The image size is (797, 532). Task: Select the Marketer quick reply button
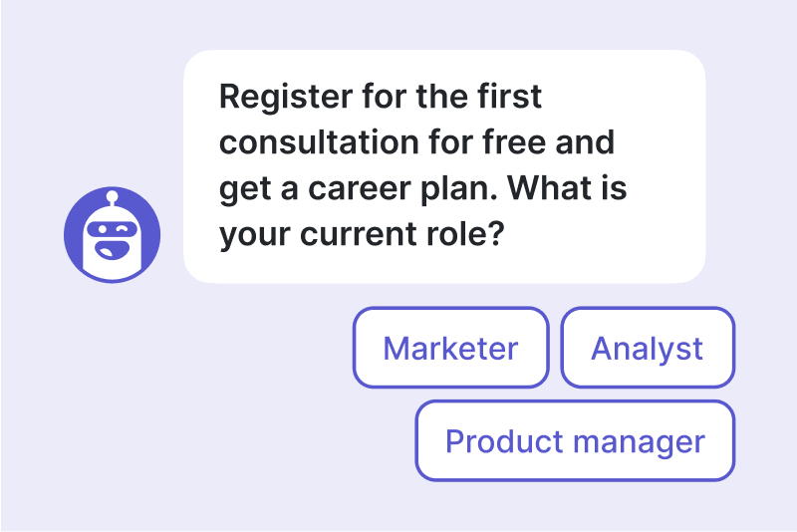pyautogui.click(x=450, y=348)
